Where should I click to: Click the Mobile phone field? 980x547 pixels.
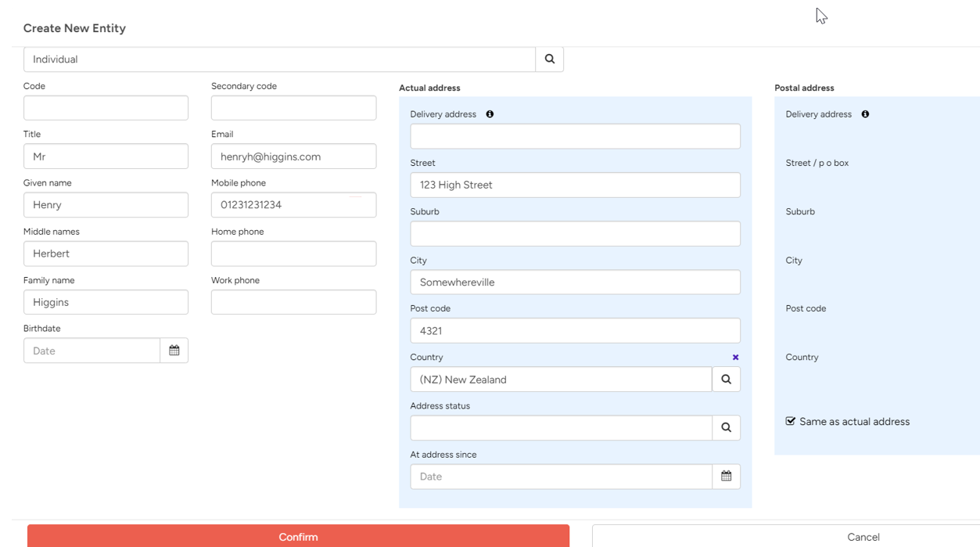click(293, 205)
